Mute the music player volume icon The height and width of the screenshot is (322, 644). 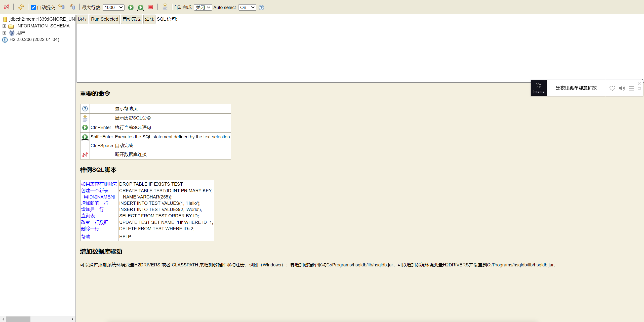click(622, 88)
